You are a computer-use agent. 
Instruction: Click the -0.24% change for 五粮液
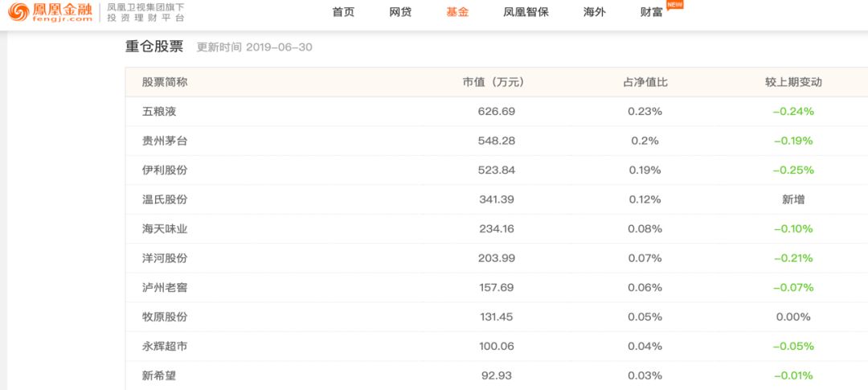[x=793, y=111]
